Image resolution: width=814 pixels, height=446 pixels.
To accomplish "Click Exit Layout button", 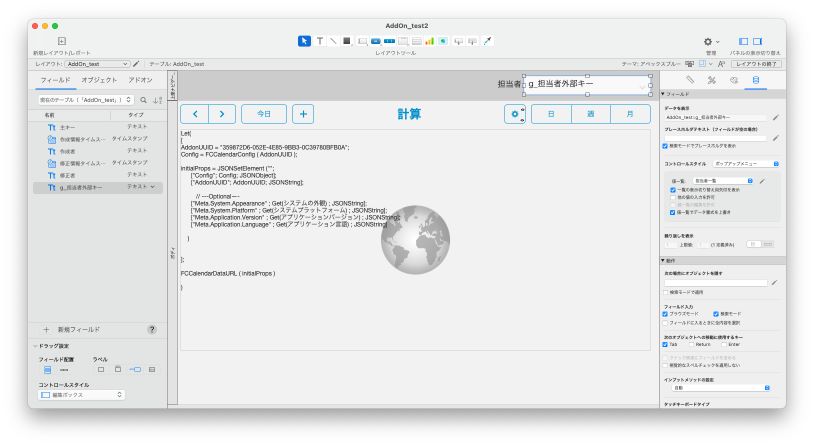I will click(756, 63).
